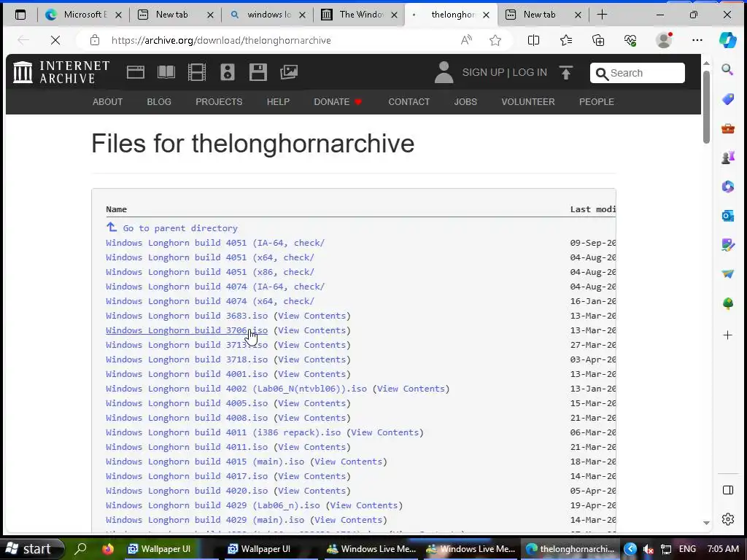Open Internet Archive Web icon

(x=135, y=72)
